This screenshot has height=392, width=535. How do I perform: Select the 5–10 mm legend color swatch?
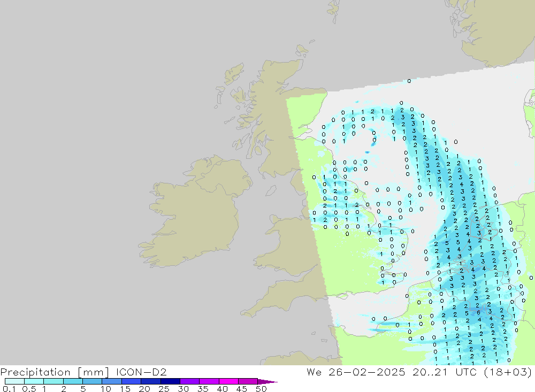click(92, 381)
